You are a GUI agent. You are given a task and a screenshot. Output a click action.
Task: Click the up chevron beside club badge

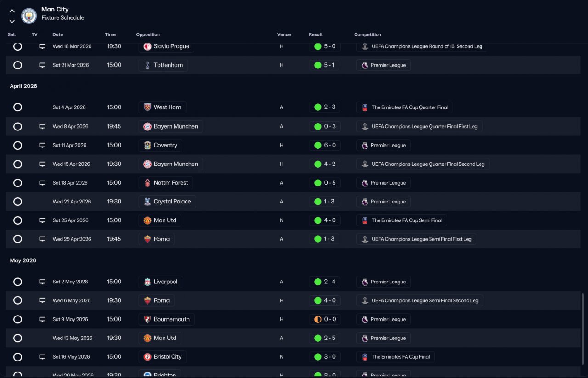12,11
